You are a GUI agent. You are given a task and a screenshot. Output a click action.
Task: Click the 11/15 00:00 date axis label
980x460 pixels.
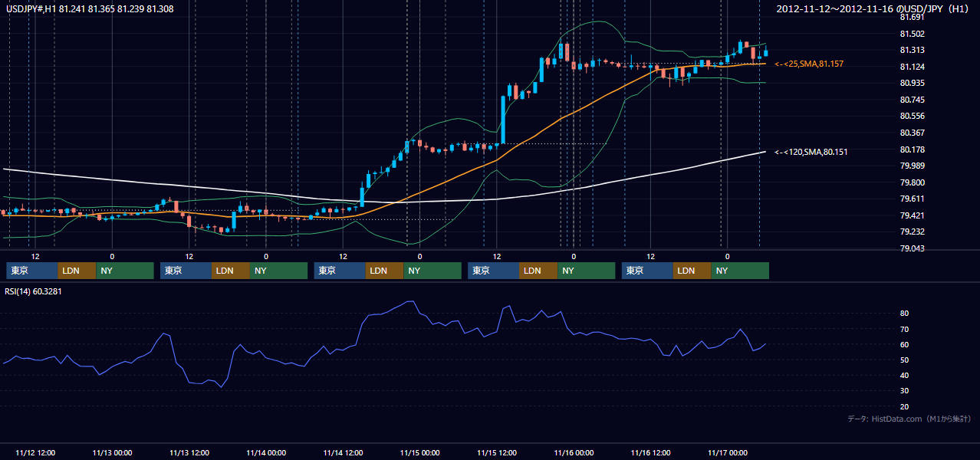click(420, 452)
